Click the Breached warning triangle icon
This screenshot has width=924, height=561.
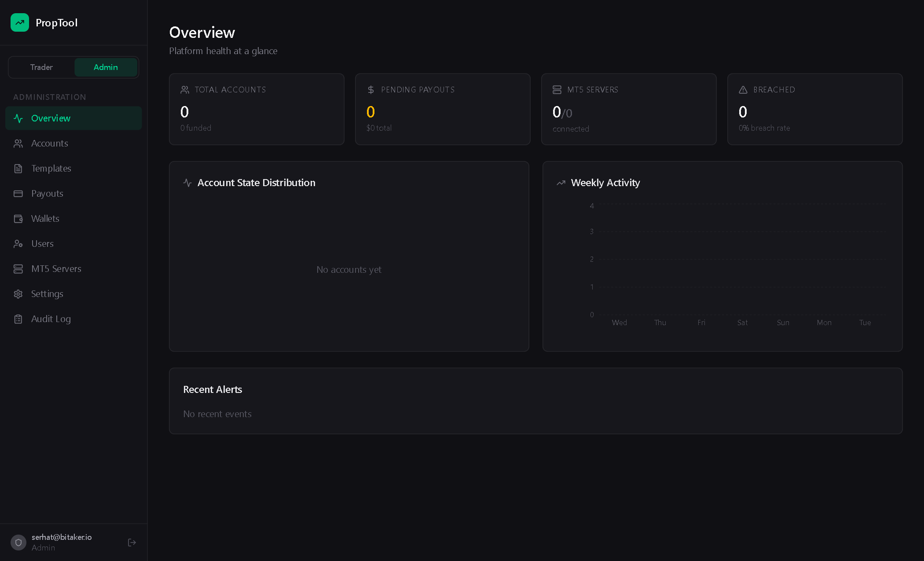743,90
